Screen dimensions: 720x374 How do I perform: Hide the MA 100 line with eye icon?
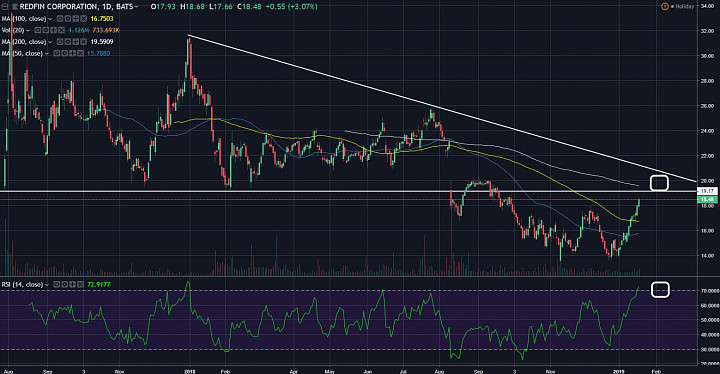point(60,19)
